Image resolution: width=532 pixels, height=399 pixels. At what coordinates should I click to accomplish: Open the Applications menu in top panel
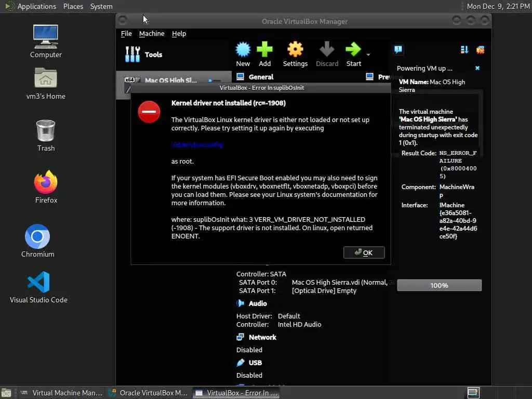point(37,6)
